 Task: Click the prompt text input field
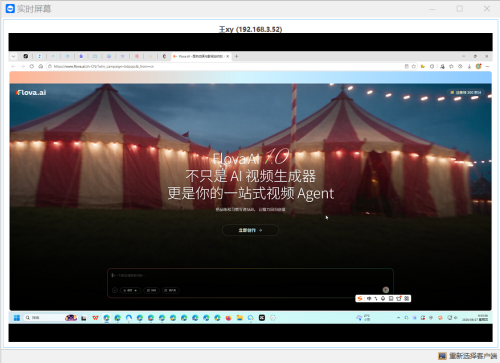click(250, 276)
